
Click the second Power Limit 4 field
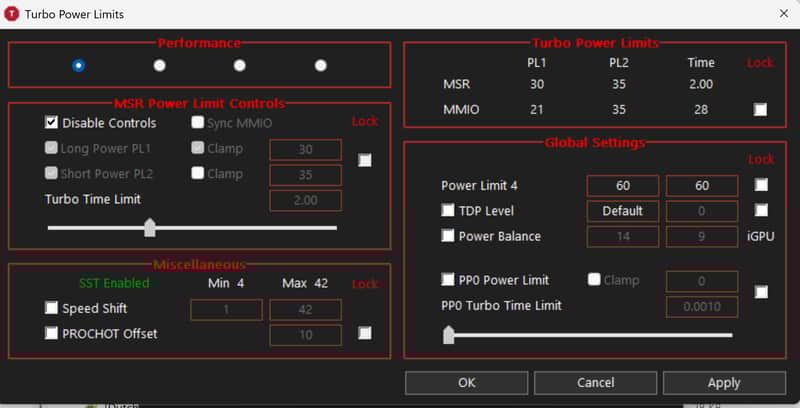tap(702, 186)
